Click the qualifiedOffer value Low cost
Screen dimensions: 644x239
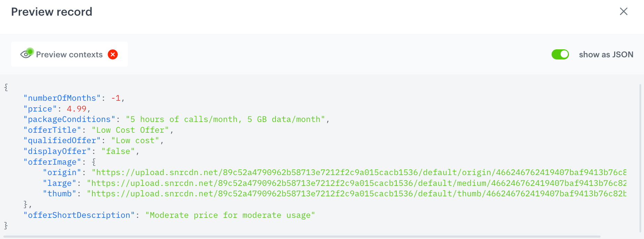coord(135,140)
